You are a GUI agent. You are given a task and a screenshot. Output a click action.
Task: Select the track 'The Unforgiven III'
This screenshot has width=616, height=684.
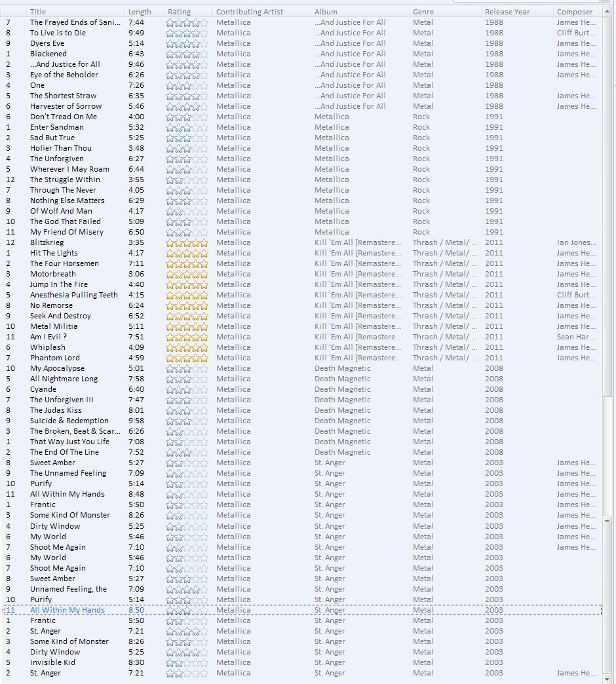(62, 400)
